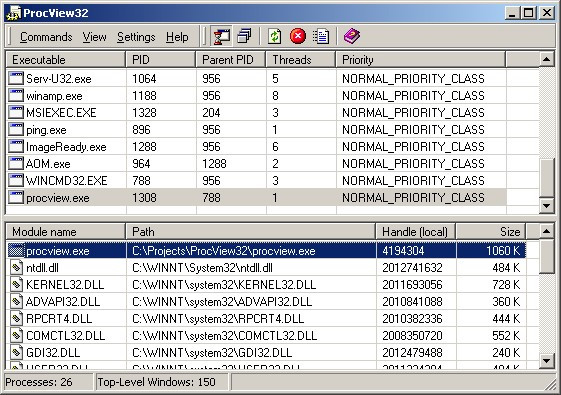Click process list scroll down arrow
This screenshot has width=561, height=395.
(546, 205)
